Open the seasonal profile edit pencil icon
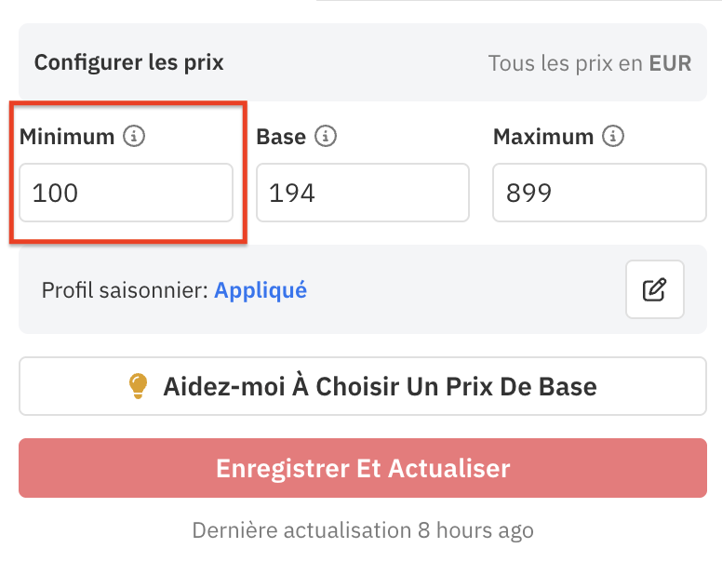The width and height of the screenshot is (722, 588). [x=655, y=289]
